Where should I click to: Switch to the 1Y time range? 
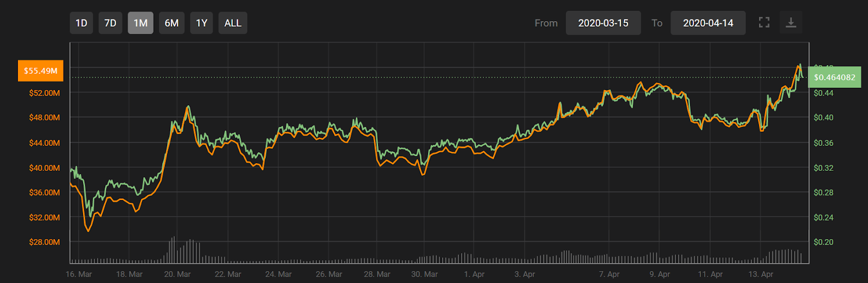201,23
